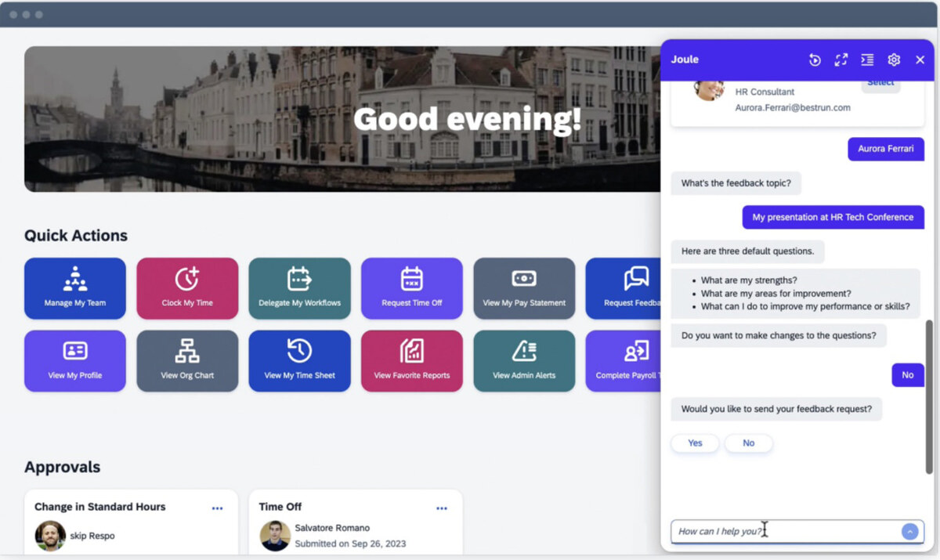Click the Joule chat scrollbar

(x=929, y=396)
